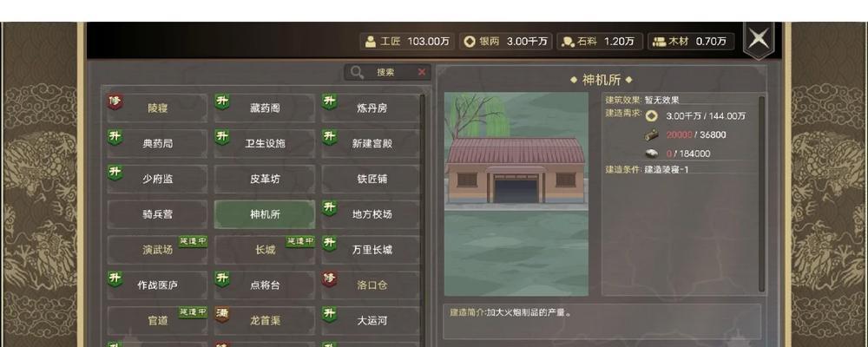Clear the search with red X
This screenshot has height=347, width=868.
tap(422, 72)
